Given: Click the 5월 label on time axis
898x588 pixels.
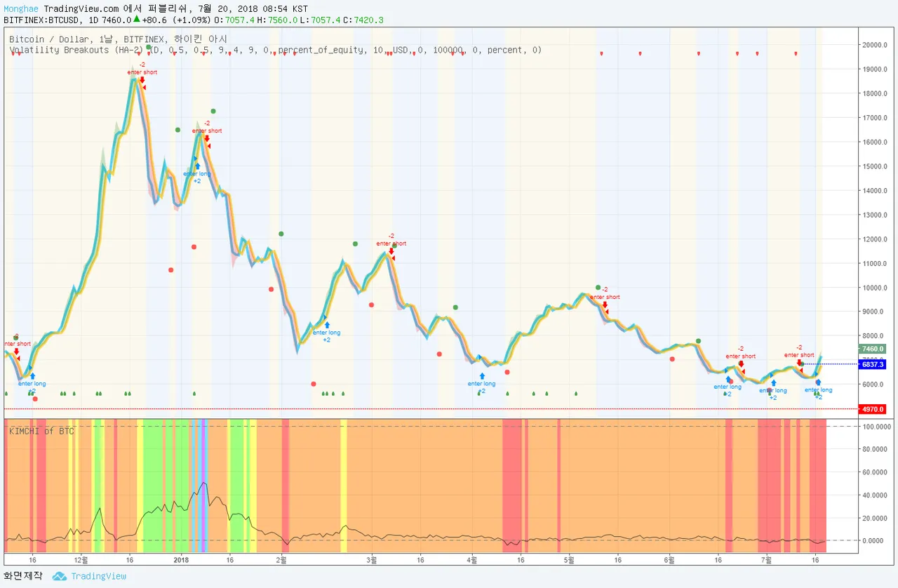Looking at the screenshot, I should [x=569, y=560].
